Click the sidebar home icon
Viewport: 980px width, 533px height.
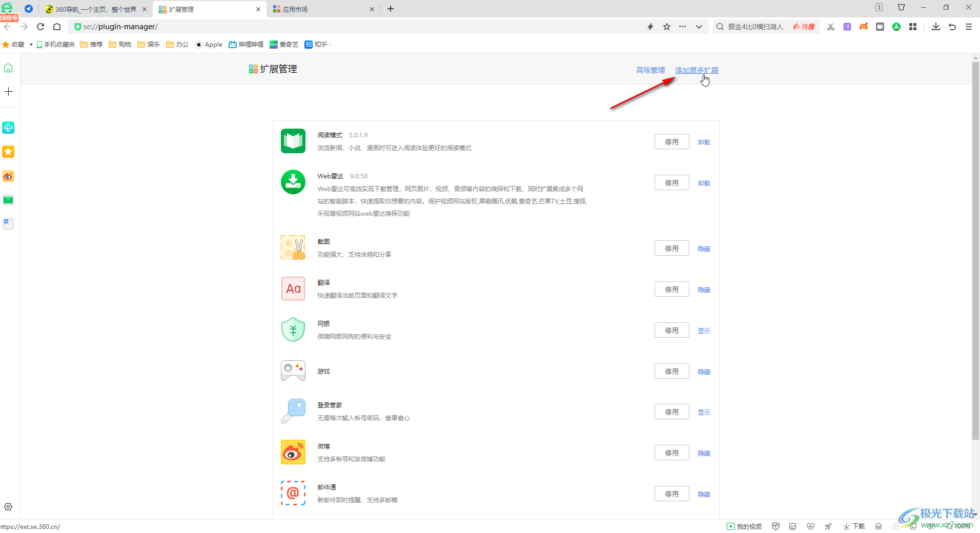8,68
